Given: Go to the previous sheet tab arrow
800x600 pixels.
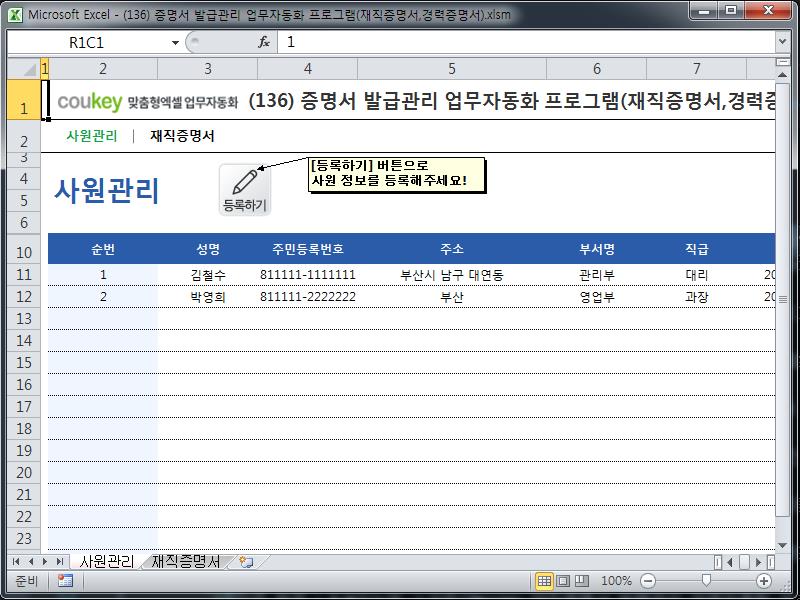Looking at the screenshot, I should click(x=31, y=562).
